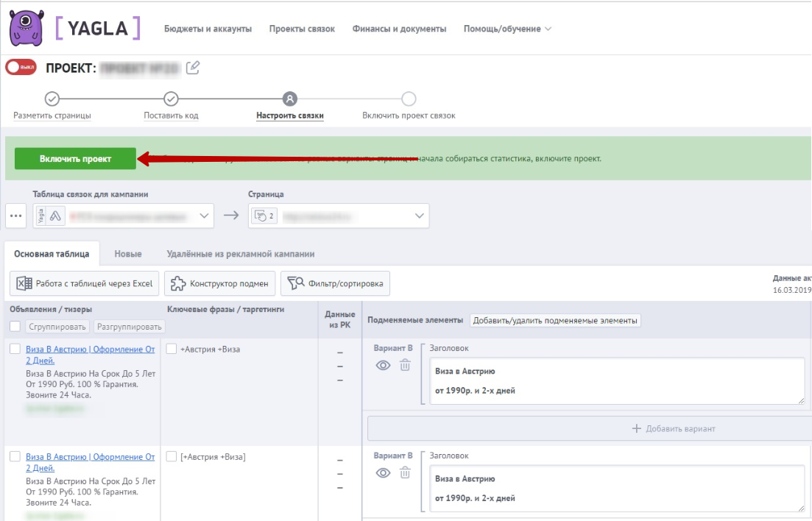
Task: Open the three-dots options menu button
Action: coord(15,216)
